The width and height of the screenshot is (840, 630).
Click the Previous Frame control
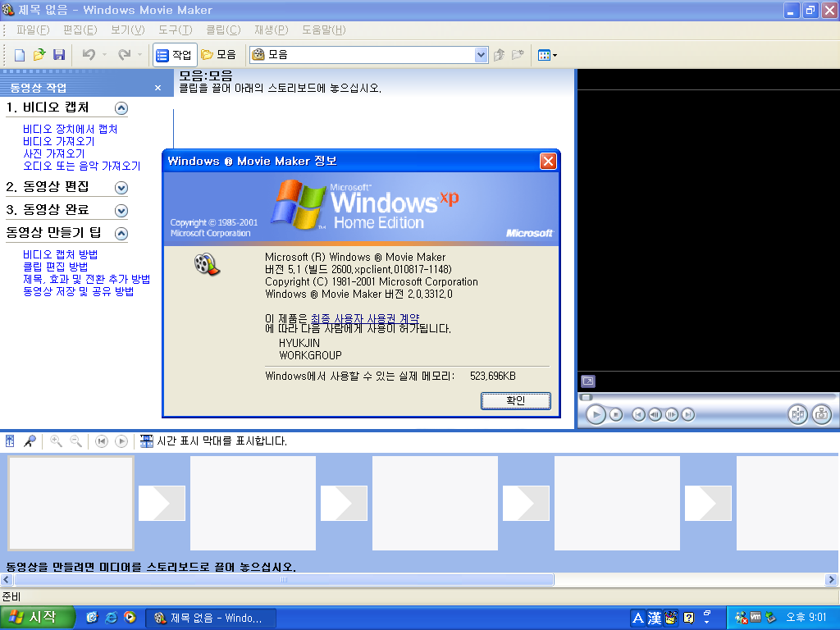pos(655,414)
